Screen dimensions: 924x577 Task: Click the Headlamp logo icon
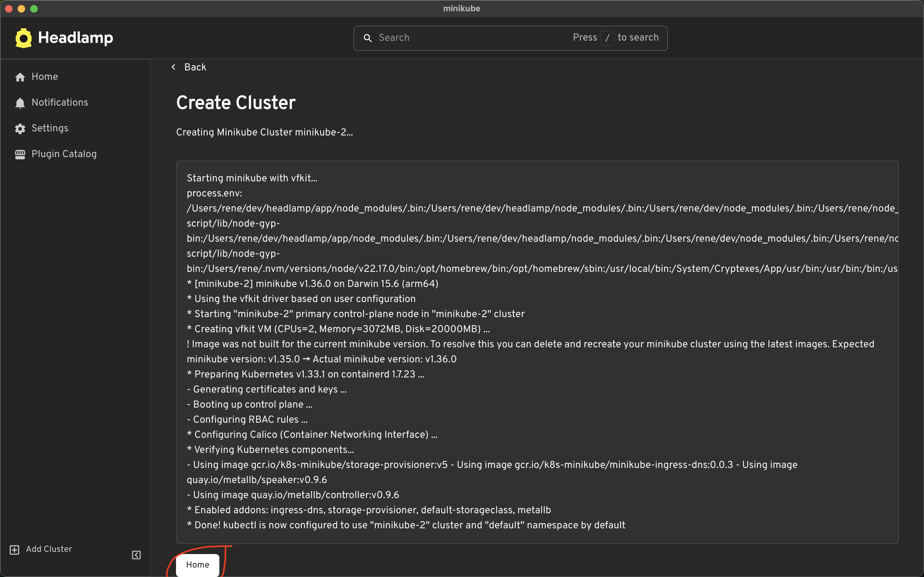click(x=23, y=38)
